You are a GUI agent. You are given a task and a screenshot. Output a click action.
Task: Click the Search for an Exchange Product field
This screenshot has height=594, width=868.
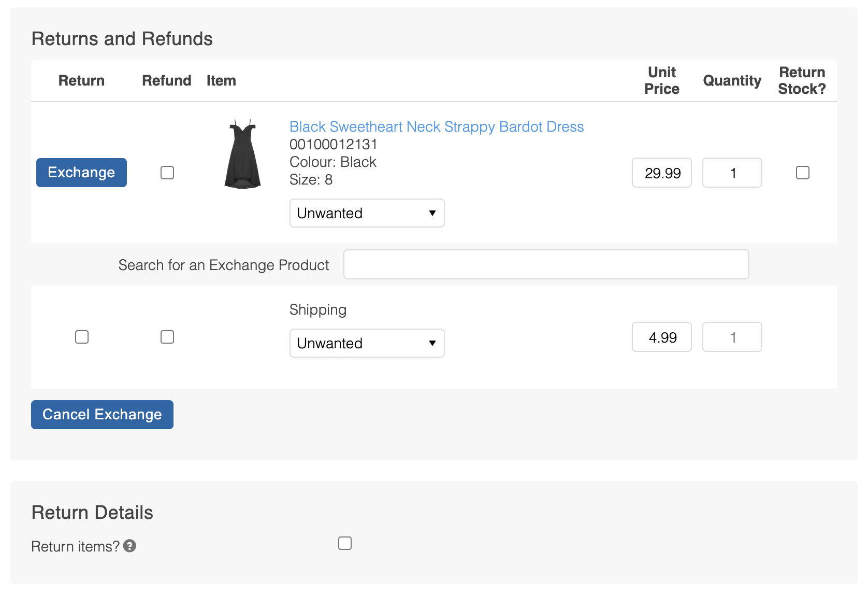546,264
